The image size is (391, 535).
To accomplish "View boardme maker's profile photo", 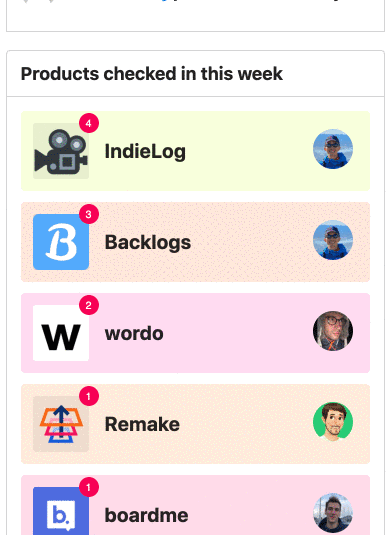I will 333,513.
